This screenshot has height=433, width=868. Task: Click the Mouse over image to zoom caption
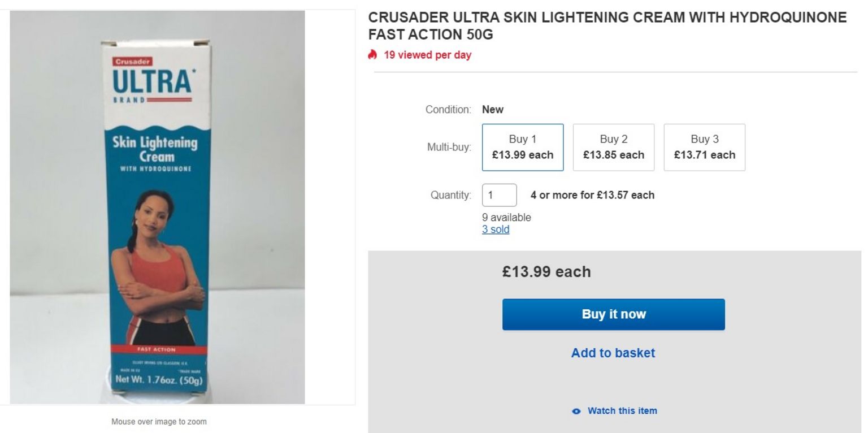click(x=159, y=422)
